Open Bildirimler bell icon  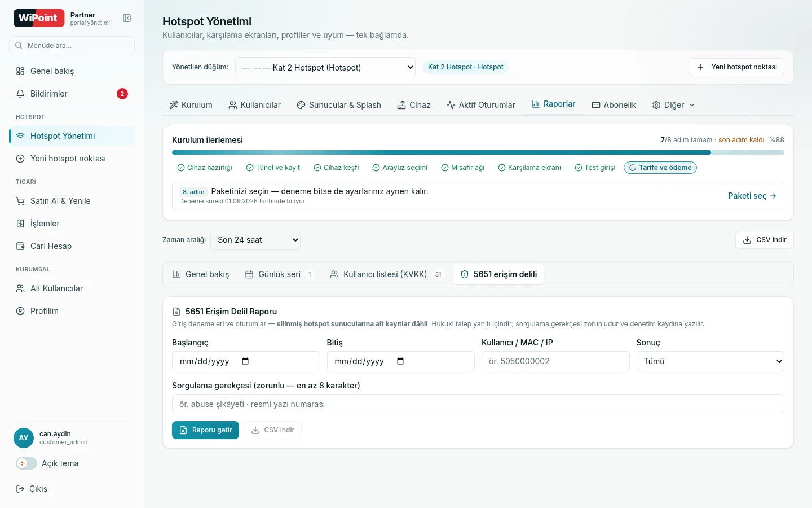(20, 94)
